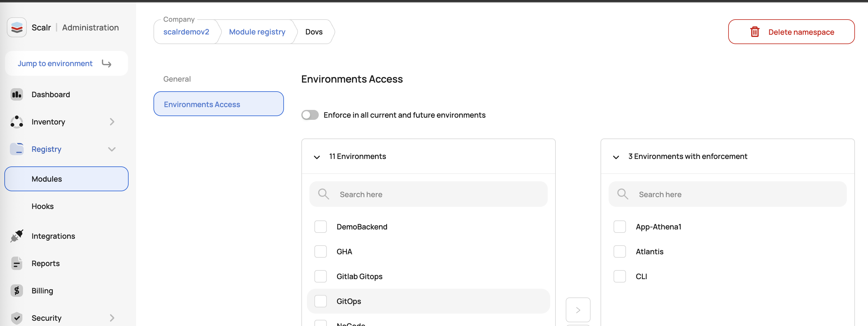Click the Inventory icon in sidebar
Viewport: 868px width, 326px height.
click(16, 122)
